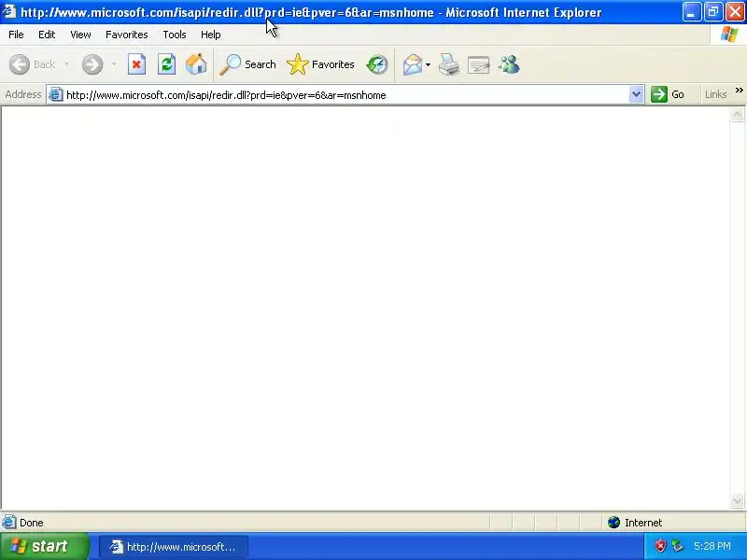Click into the Address bar URL field
The image size is (747, 560).
click(345, 95)
